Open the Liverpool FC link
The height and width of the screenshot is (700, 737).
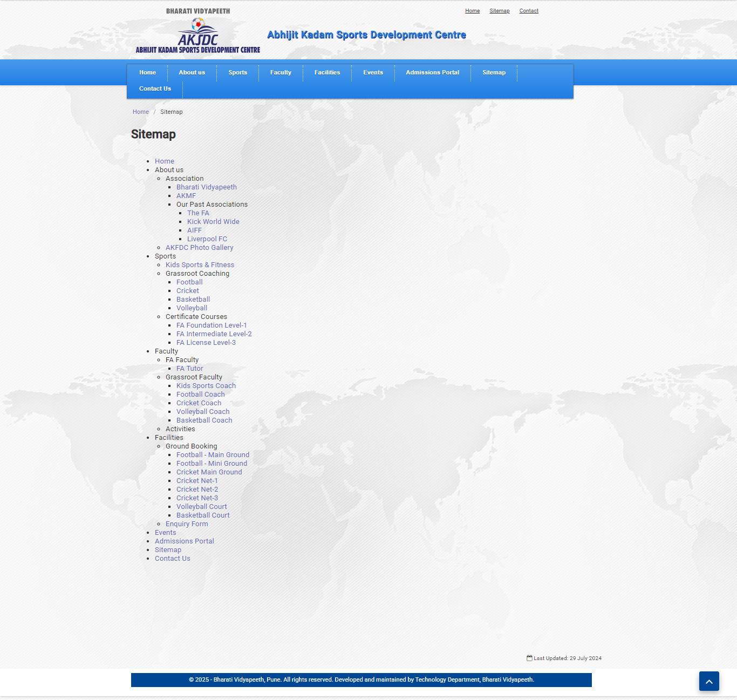(x=207, y=239)
